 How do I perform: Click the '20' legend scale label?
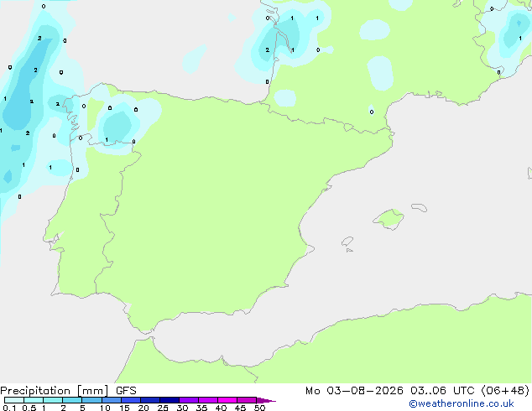143,408
